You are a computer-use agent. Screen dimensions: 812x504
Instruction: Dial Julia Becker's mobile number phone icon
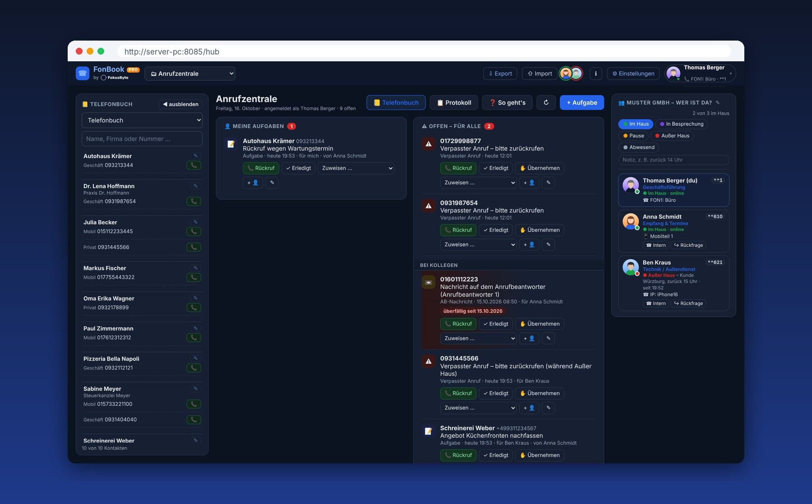[194, 231]
